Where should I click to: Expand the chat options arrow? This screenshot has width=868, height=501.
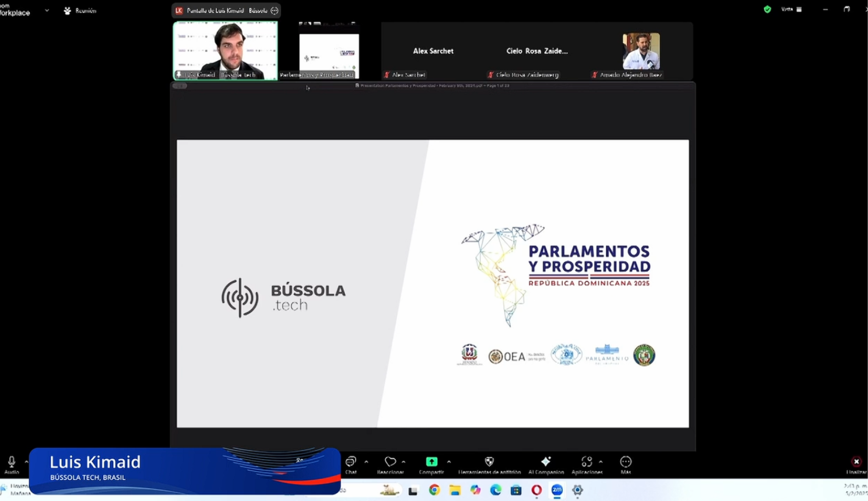pyautogui.click(x=366, y=462)
